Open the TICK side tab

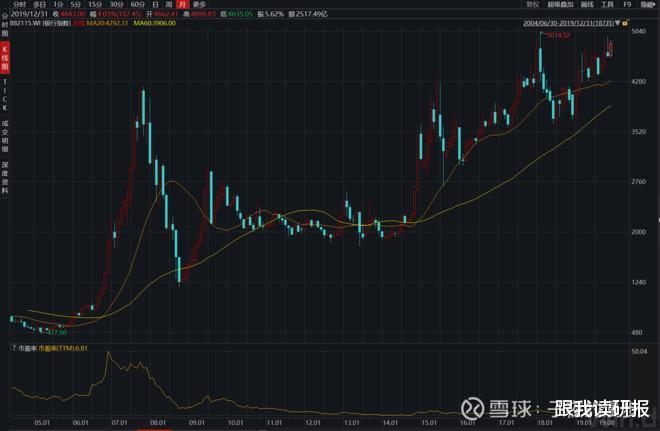pyautogui.click(x=5, y=95)
